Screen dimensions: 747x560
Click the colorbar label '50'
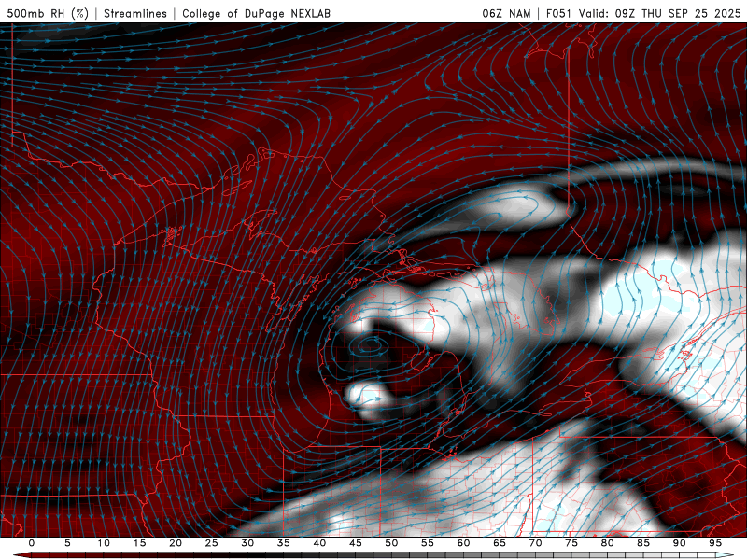point(391,543)
